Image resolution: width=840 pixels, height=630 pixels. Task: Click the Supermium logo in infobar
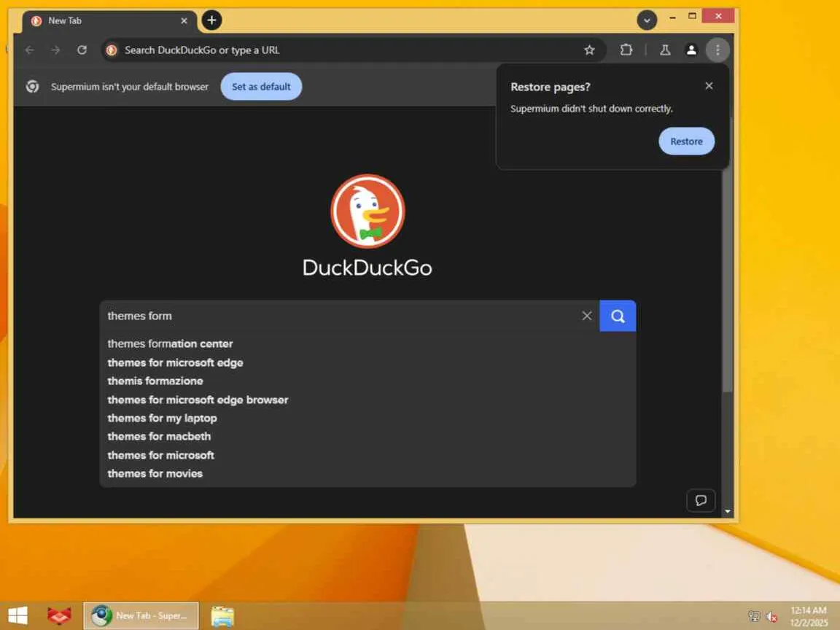click(33, 86)
